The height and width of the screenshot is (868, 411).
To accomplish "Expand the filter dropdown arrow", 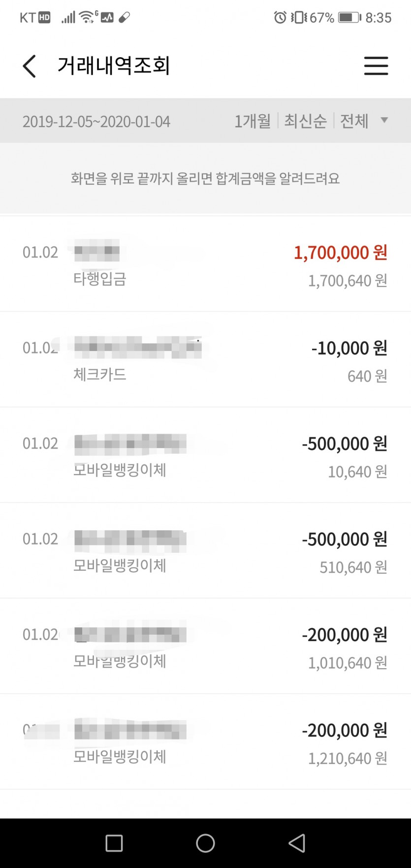I will coord(384,120).
